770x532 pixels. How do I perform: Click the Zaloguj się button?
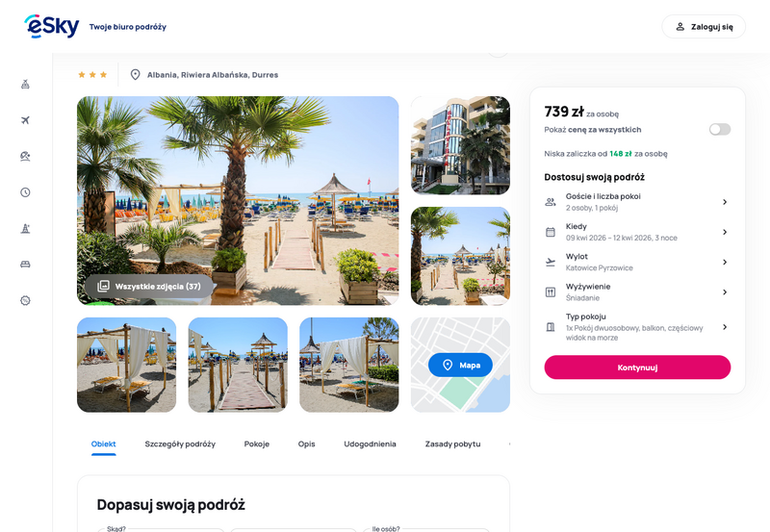tap(704, 27)
